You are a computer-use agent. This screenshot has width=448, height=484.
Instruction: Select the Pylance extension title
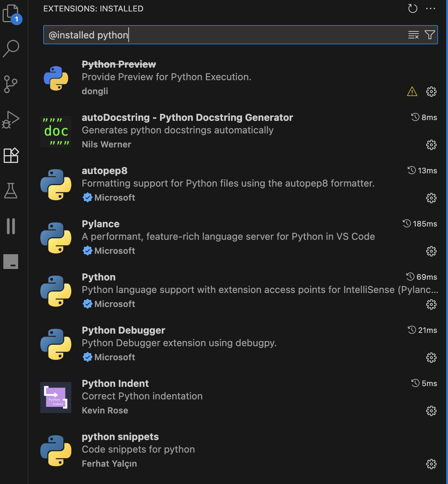[x=101, y=224]
